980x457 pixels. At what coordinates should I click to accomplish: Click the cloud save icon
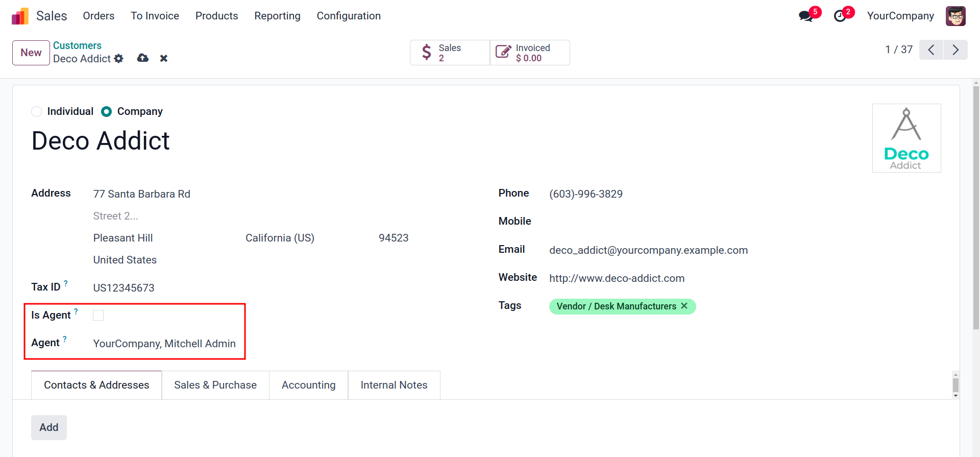coord(143,58)
